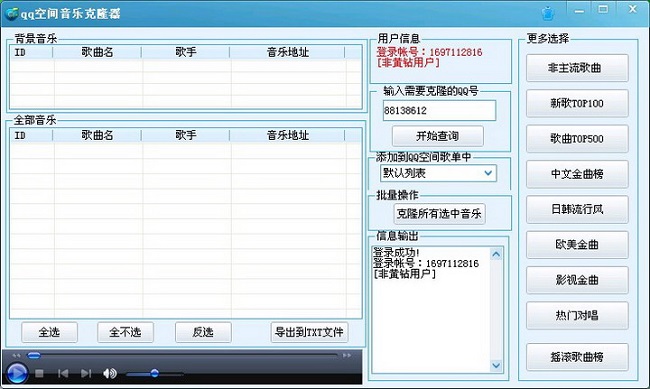Click red [非黄钻用户] text in 用户信息
Image resolution: width=650 pixels, height=389 pixels.
[408, 63]
